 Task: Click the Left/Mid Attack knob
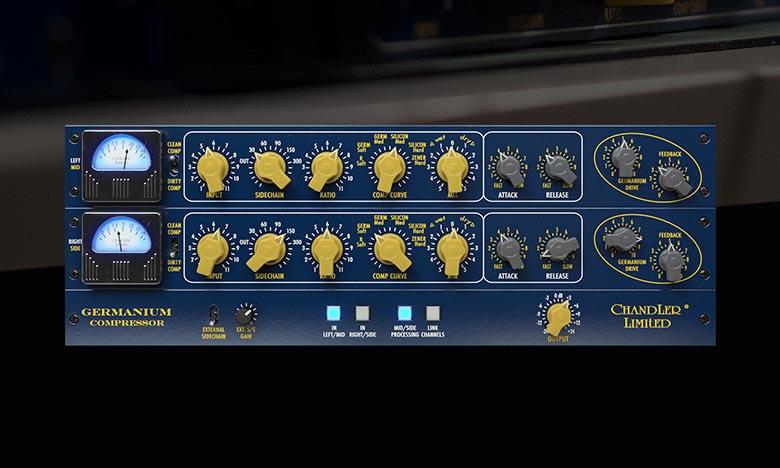click(509, 168)
